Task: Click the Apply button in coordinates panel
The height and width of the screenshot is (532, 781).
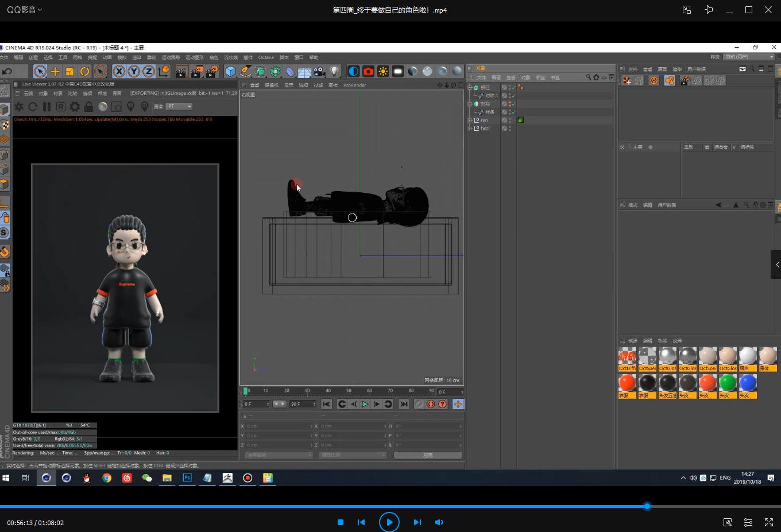Action: coord(428,455)
